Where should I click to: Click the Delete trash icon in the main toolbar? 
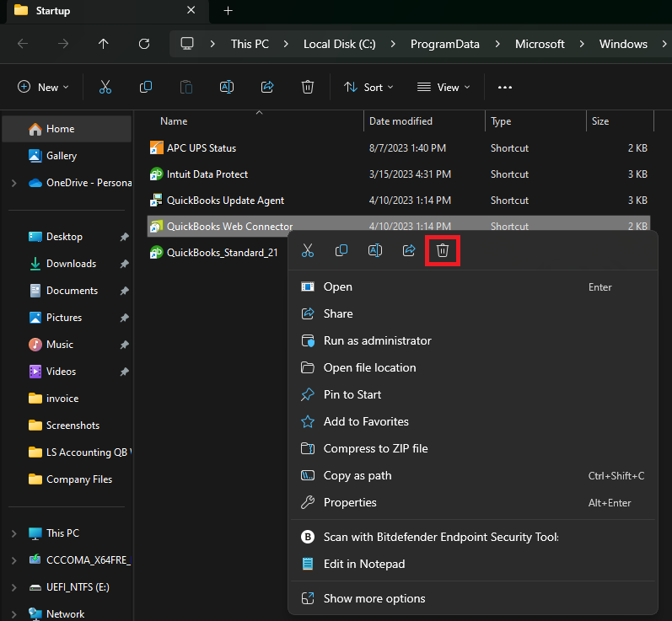pos(308,87)
